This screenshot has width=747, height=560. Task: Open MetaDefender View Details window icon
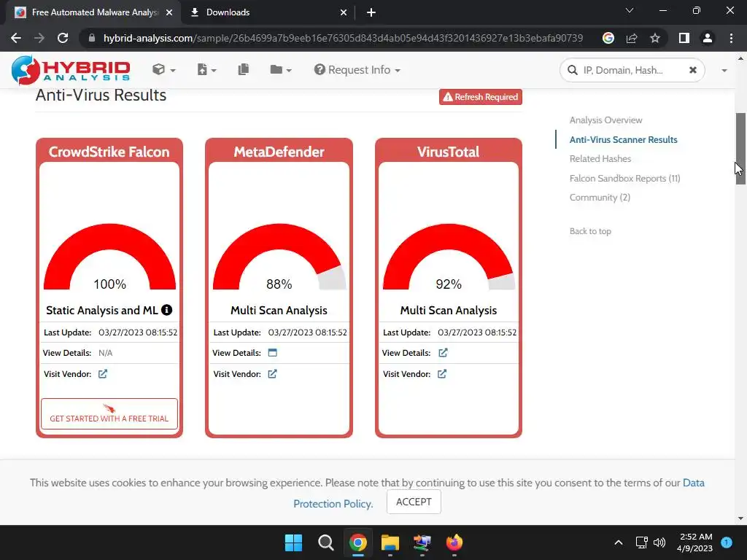coord(273,353)
